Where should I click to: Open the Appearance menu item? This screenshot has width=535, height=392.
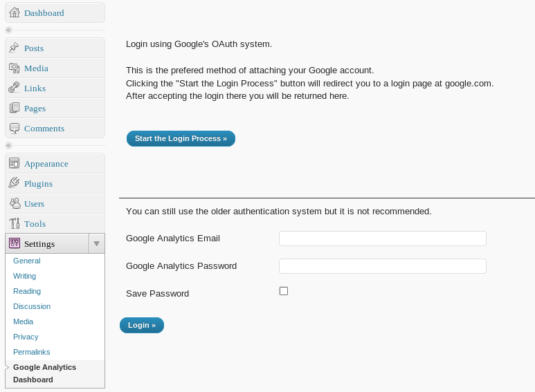click(46, 164)
